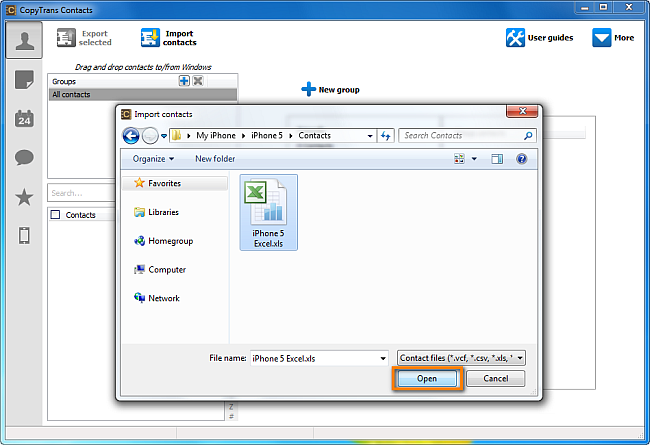Click the Cancel button

click(x=495, y=379)
